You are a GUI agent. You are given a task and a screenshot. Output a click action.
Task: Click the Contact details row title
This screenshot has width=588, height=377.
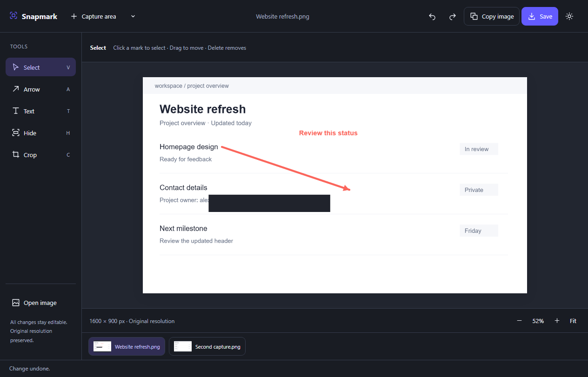(183, 187)
